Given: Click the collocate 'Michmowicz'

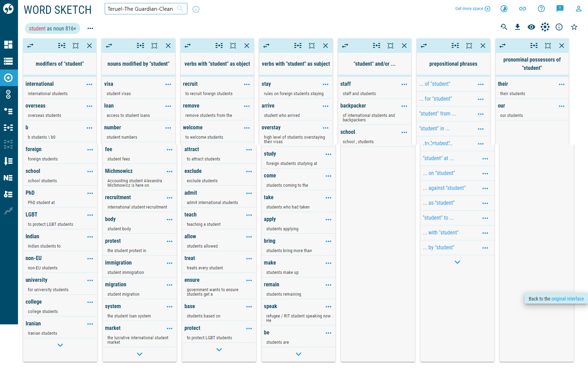Looking at the screenshot, I should click(x=119, y=171).
